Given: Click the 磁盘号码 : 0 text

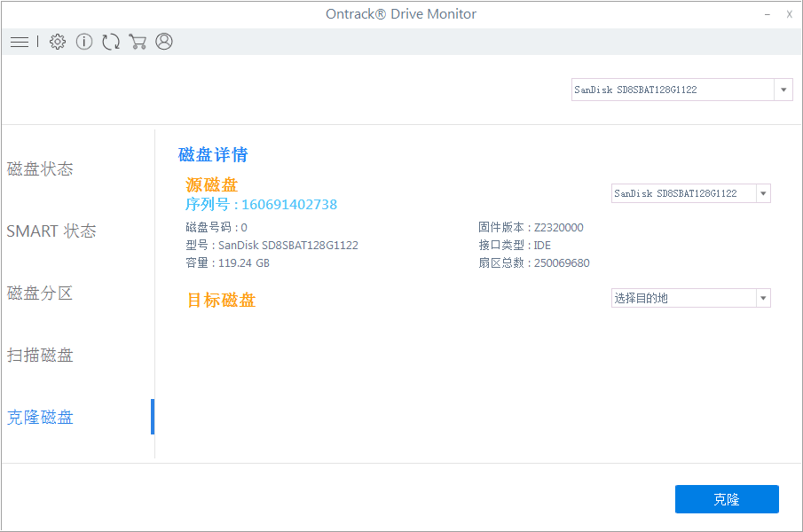Looking at the screenshot, I should click(x=216, y=227).
